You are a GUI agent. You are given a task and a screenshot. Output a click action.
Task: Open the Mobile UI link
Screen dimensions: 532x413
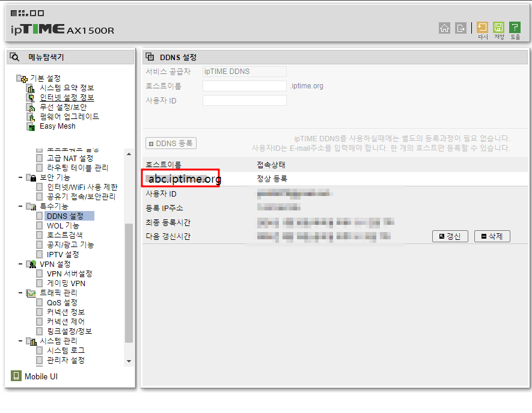click(41, 376)
